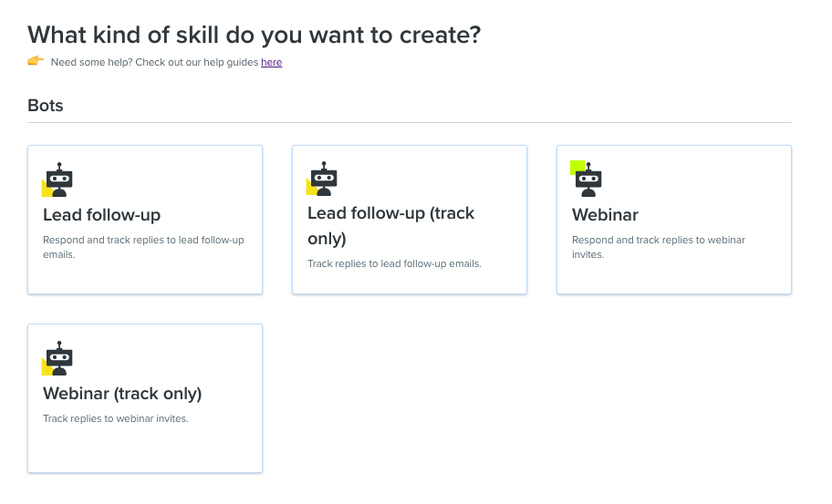Image resolution: width=832 pixels, height=504 pixels.
Task: Click the Lead follow-up (track only) robot icon
Action: 323,179
